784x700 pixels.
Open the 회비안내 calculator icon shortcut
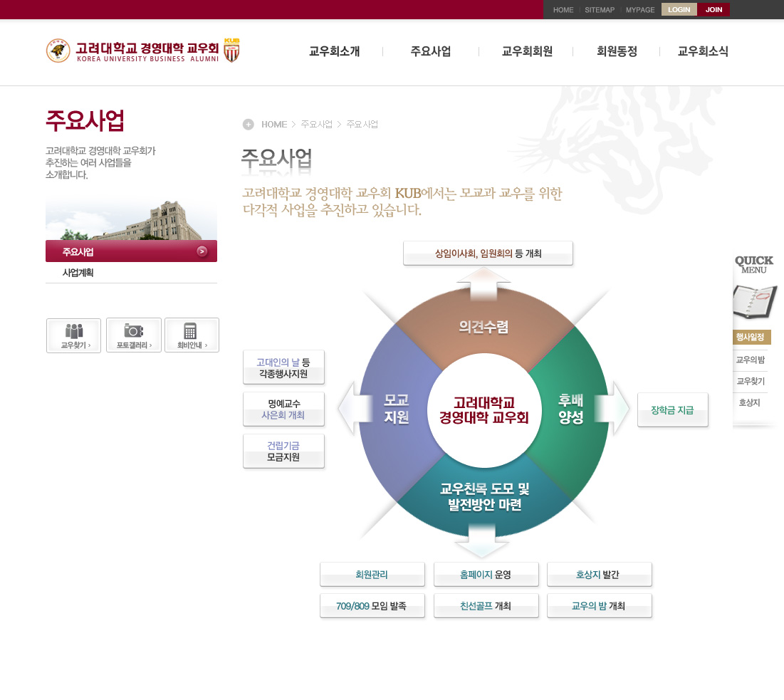coord(192,335)
